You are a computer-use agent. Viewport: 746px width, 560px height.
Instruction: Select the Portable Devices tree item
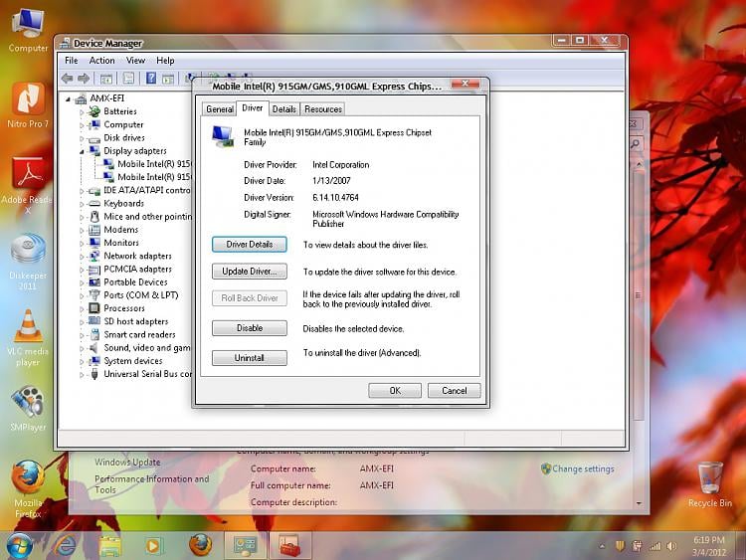[x=135, y=282]
